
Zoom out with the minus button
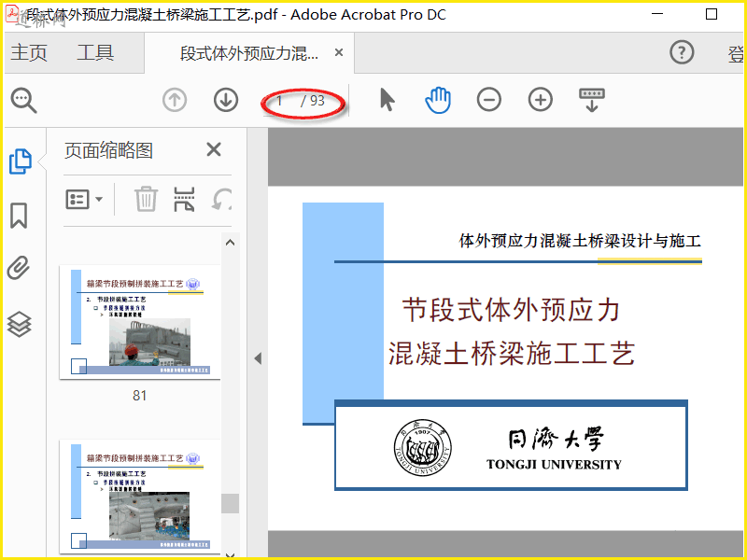tap(488, 100)
